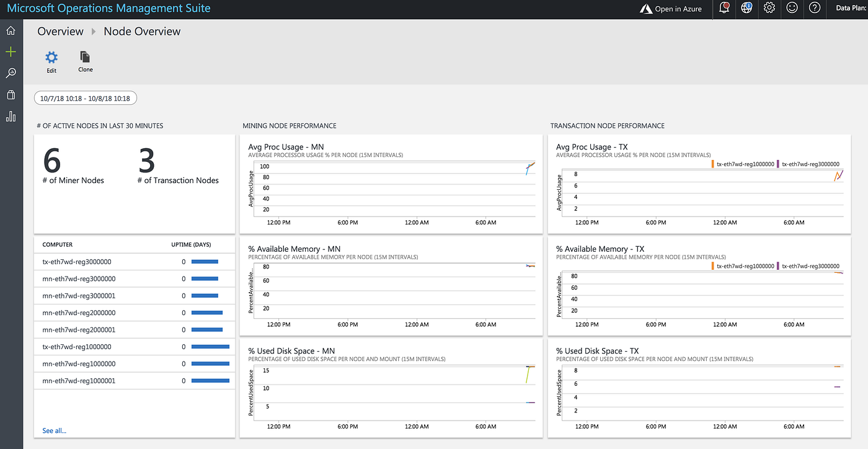
Task: Select computer mn-eth7wd-reg1000000 row
Action: [x=135, y=364]
